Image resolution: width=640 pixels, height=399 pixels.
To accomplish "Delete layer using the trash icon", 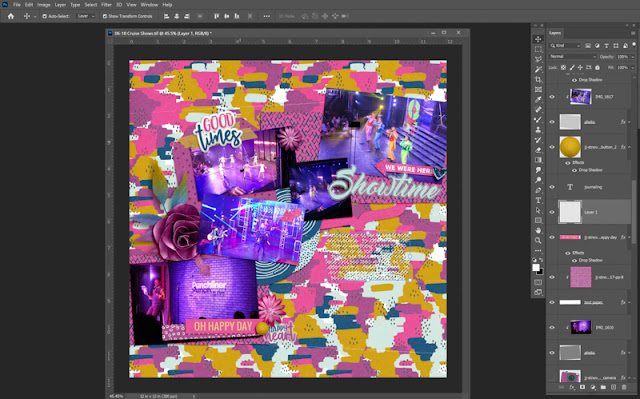I will click(x=624, y=387).
